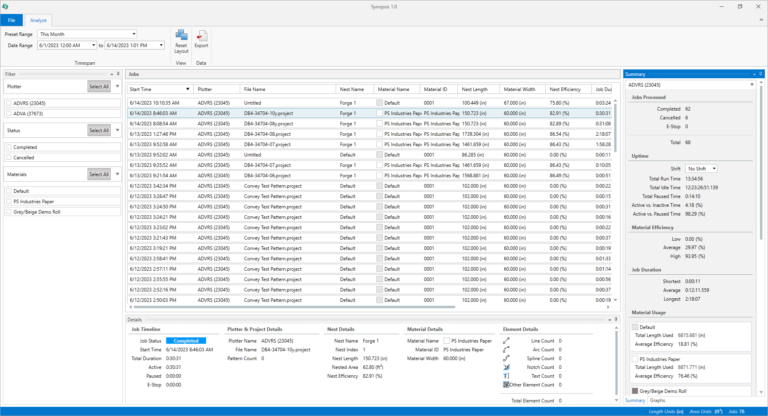Select the 6/12/2023 2:50:03 PM job row
Viewport: 768px width, 416px height.
[370, 300]
